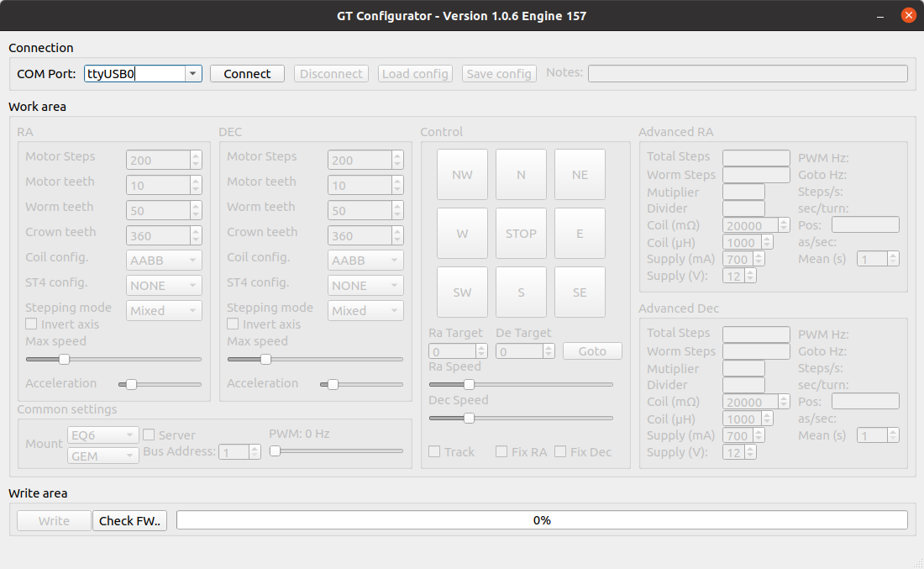This screenshot has width=924, height=569.
Task: Click the Ra Speed slider handle
Action: (470, 384)
